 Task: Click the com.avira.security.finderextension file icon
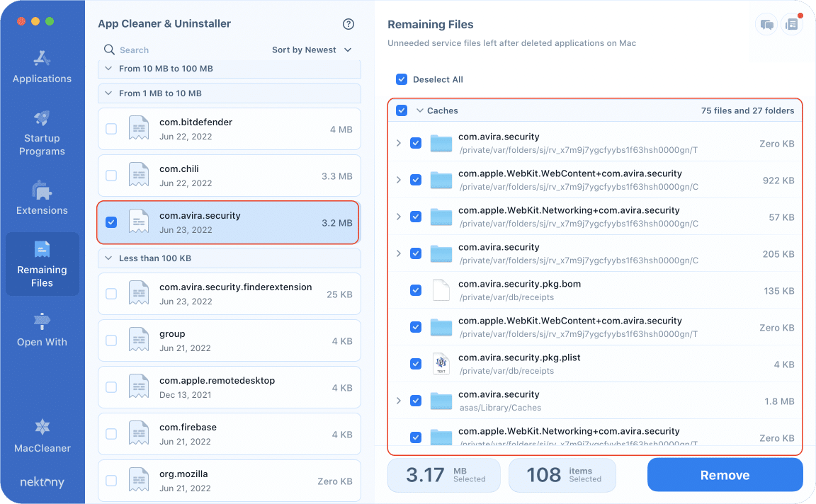pos(139,293)
